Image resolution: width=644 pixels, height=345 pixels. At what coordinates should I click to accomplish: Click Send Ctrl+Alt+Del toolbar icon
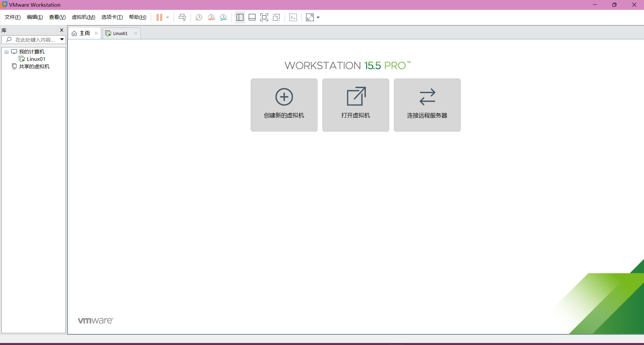click(182, 17)
